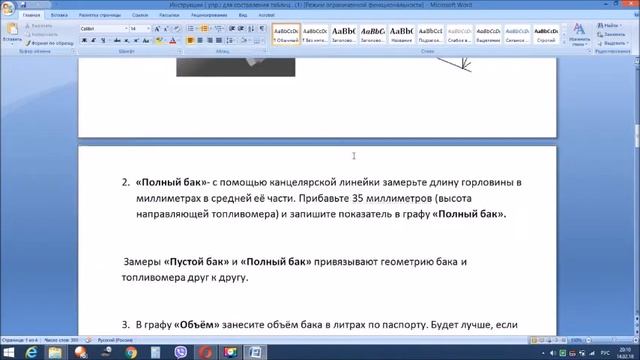
Task: Toggle the paragraph marks (¶) button
Action: pos(262,29)
